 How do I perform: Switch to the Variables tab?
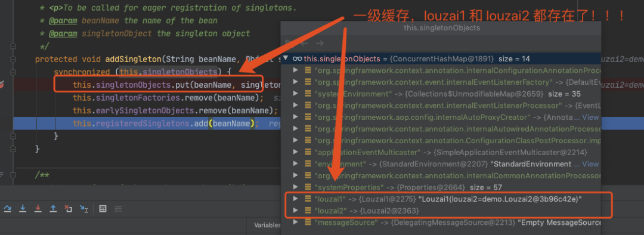(x=267, y=225)
